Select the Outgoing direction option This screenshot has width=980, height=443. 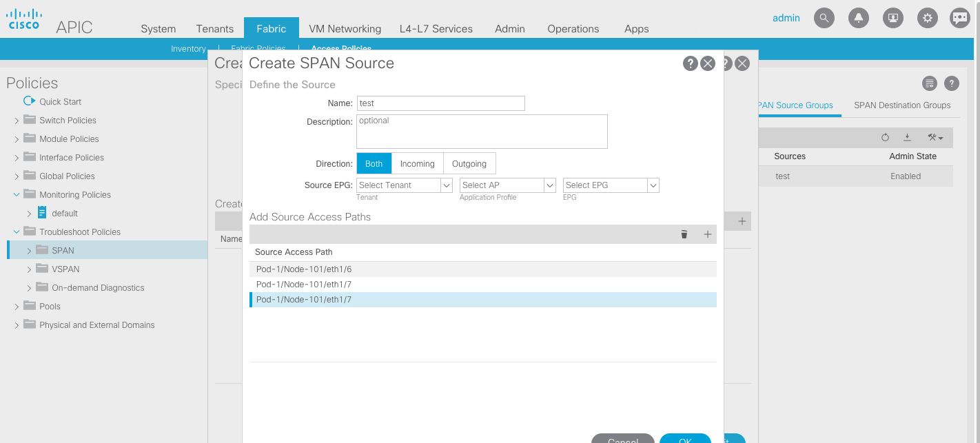[x=469, y=163]
